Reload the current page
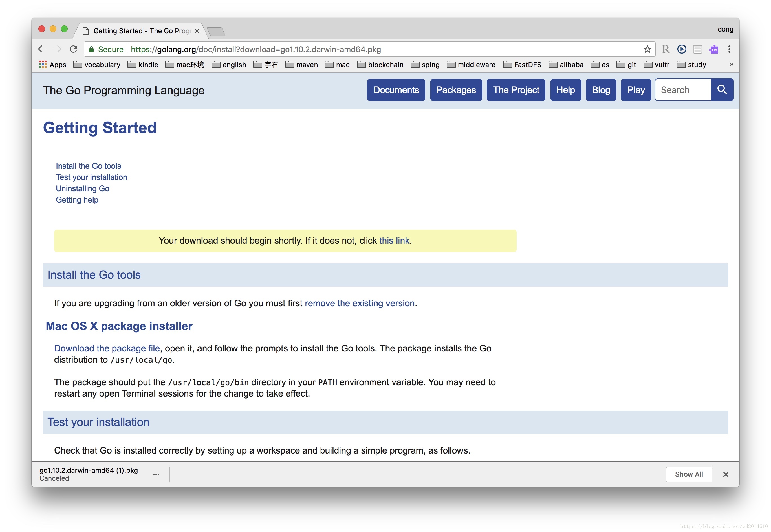 coord(73,49)
